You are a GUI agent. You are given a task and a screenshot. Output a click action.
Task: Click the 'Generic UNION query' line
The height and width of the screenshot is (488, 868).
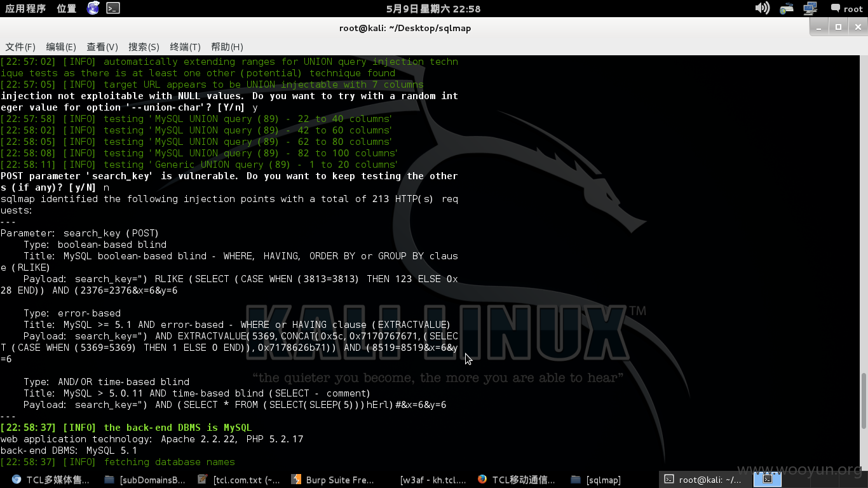coord(199,165)
